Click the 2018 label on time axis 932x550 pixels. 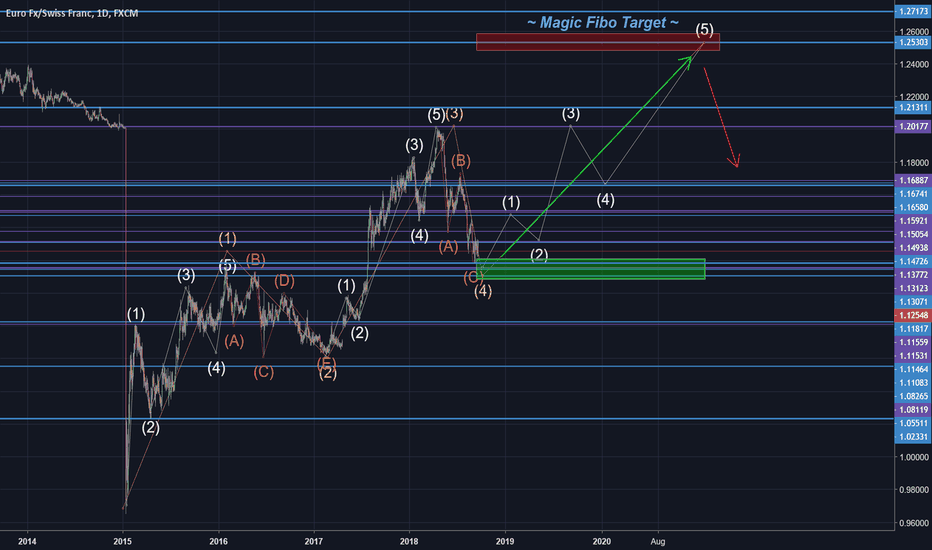click(409, 542)
